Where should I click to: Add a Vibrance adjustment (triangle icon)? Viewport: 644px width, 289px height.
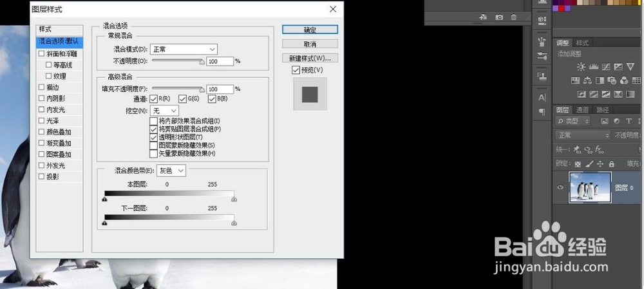coord(630,66)
